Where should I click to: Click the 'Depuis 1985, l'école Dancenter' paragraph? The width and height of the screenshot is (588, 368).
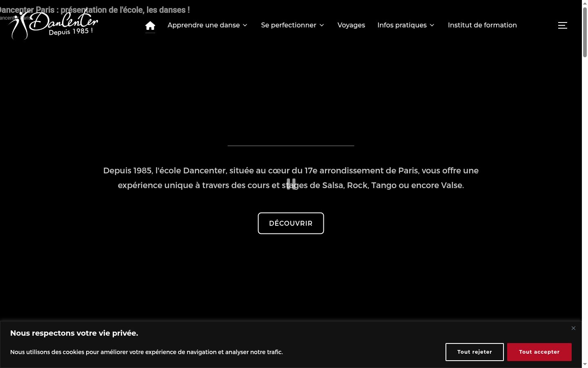point(291,178)
